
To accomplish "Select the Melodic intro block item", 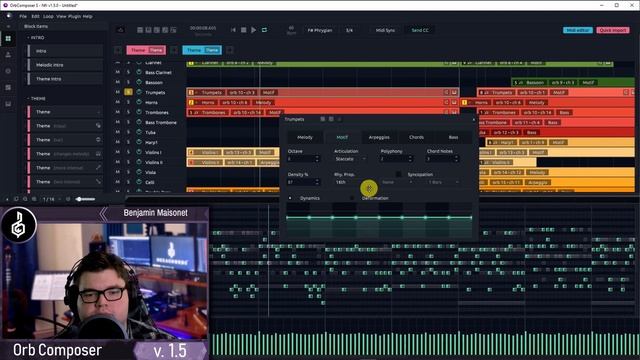I will (65, 65).
